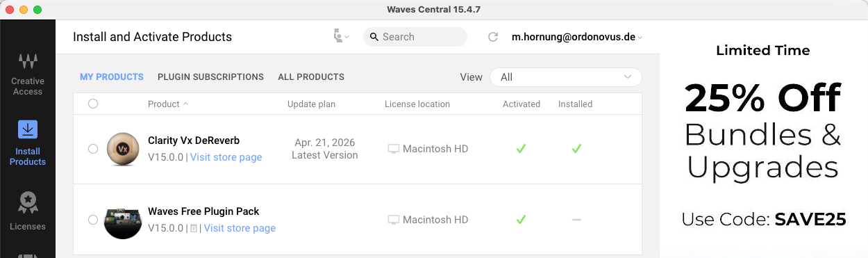Switch to the Plugin Subscriptions tab
This screenshot has width=868, height=258.
click(x=210, y=77)
